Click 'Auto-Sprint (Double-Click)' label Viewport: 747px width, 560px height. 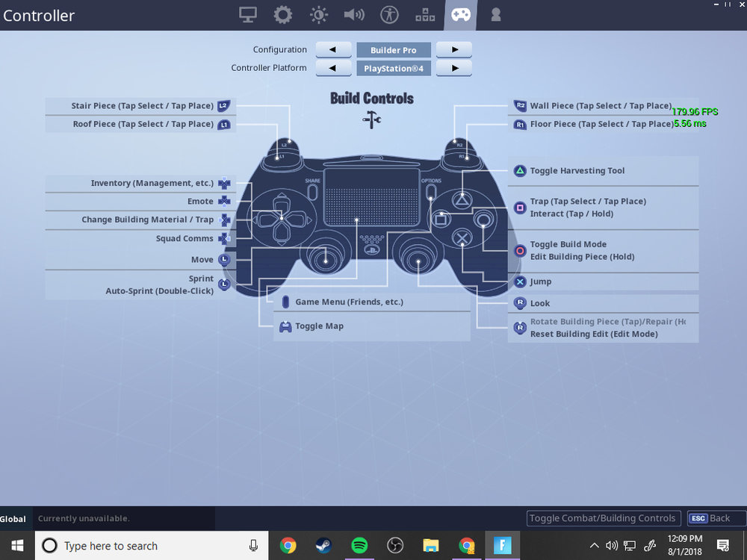pos(160,291)
